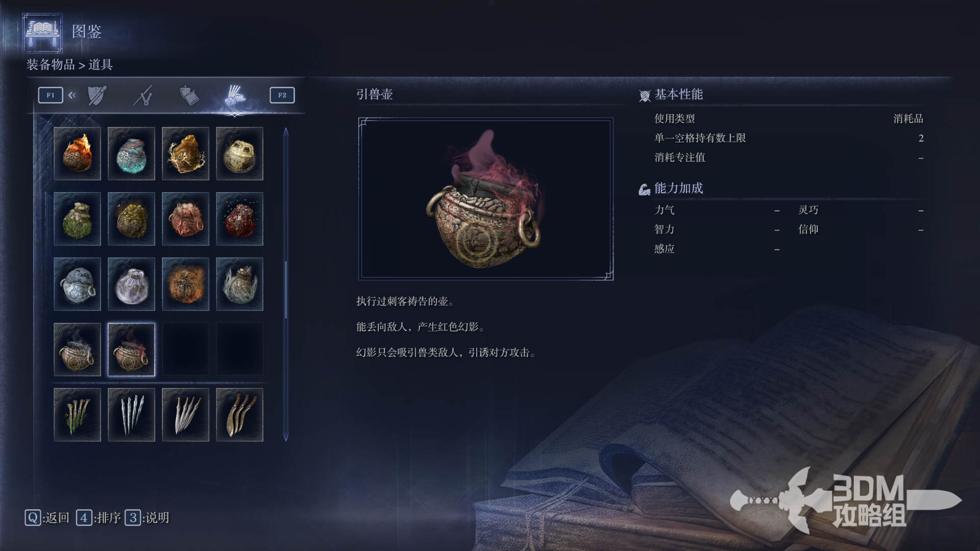Click the scrollbar down arrow
This screenshot has height=551, width=980.
[286, 437]
